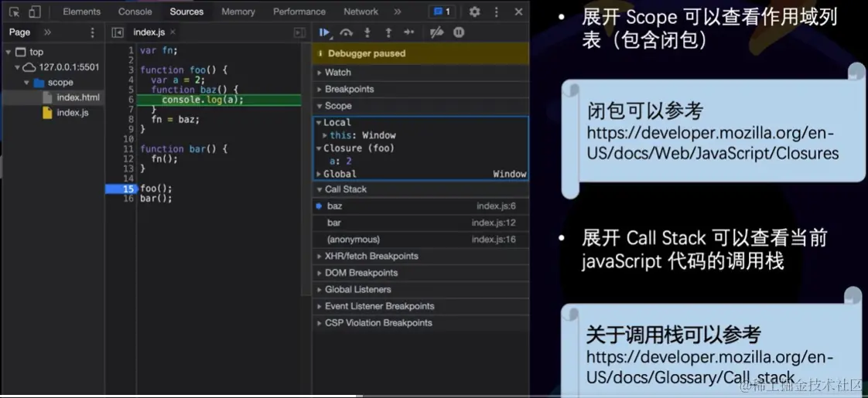Toggle the device toolbar icon

click(x=34, y=12)
